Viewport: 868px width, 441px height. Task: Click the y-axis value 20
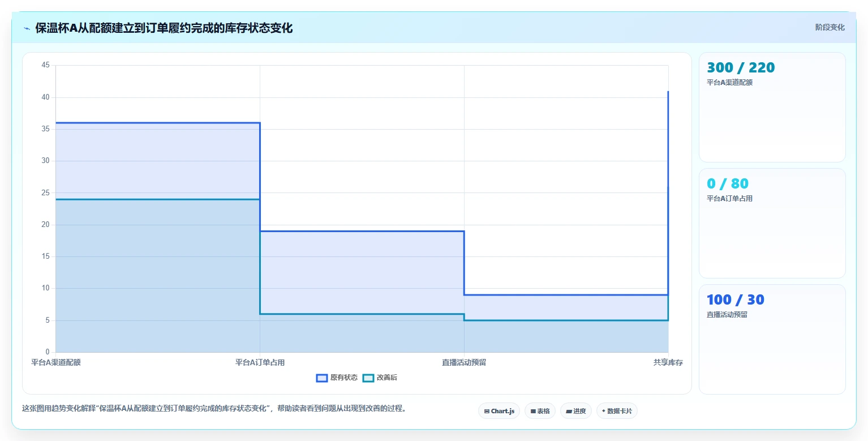coord(46,225)
